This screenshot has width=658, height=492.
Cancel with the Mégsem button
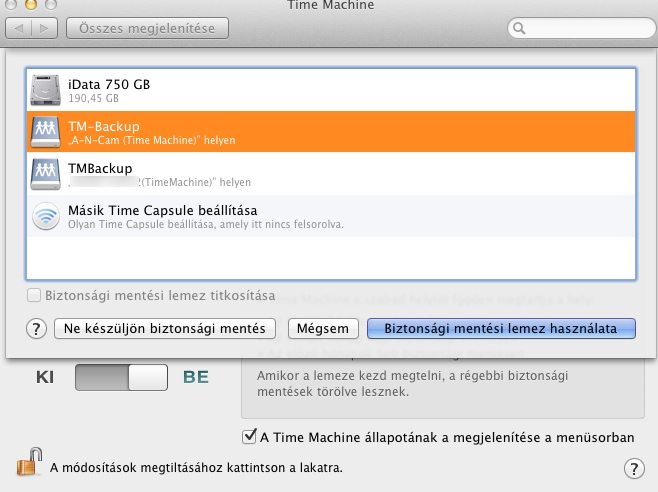323,328
